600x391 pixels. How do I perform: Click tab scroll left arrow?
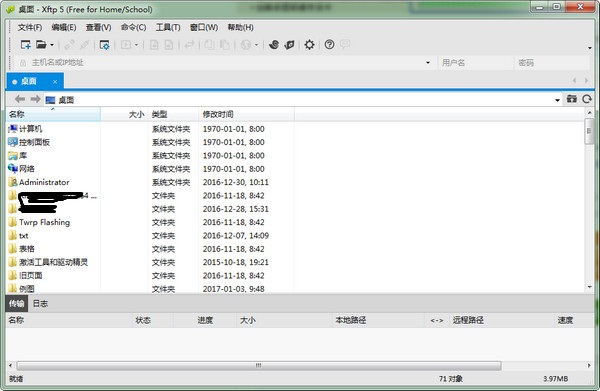coord(574,81)
